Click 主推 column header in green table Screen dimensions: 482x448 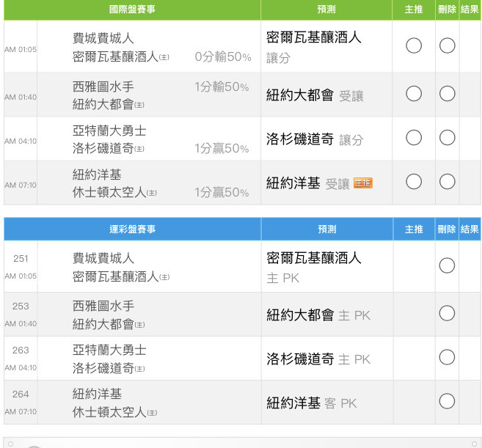(x=414, y=10)
